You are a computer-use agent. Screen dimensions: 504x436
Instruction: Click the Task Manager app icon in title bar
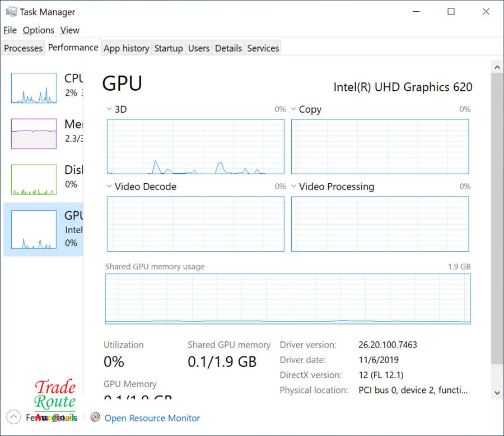pyautogui.click(x=11, y=12)
